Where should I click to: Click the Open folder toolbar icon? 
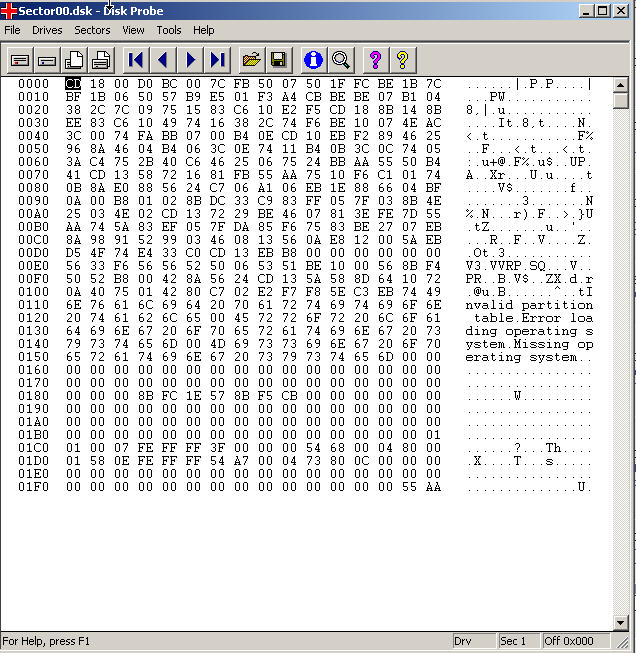click(x=252, y=60)
